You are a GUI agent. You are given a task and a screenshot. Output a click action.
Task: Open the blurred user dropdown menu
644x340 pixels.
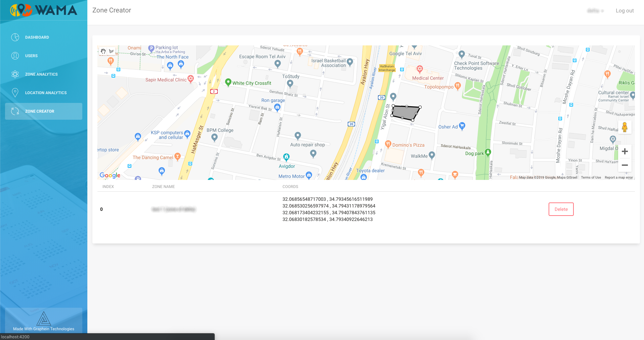595,11
